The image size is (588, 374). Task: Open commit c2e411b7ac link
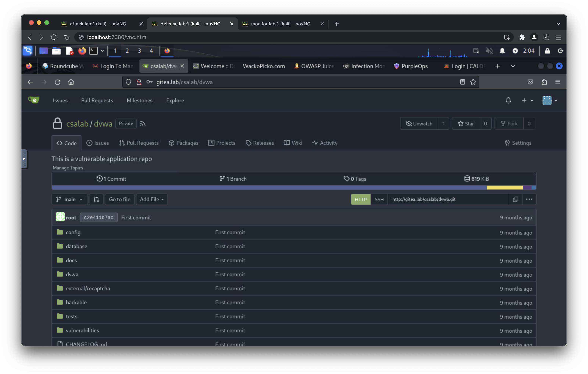pyautogui.click(x=99, y=218)
